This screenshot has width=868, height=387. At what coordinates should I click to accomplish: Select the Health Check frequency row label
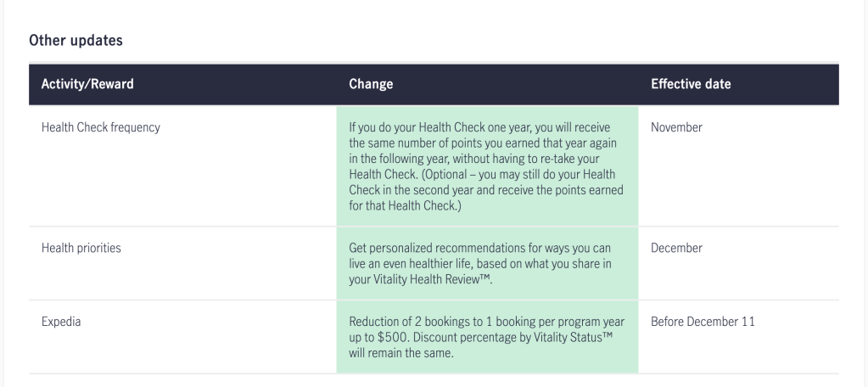point(101,128)
